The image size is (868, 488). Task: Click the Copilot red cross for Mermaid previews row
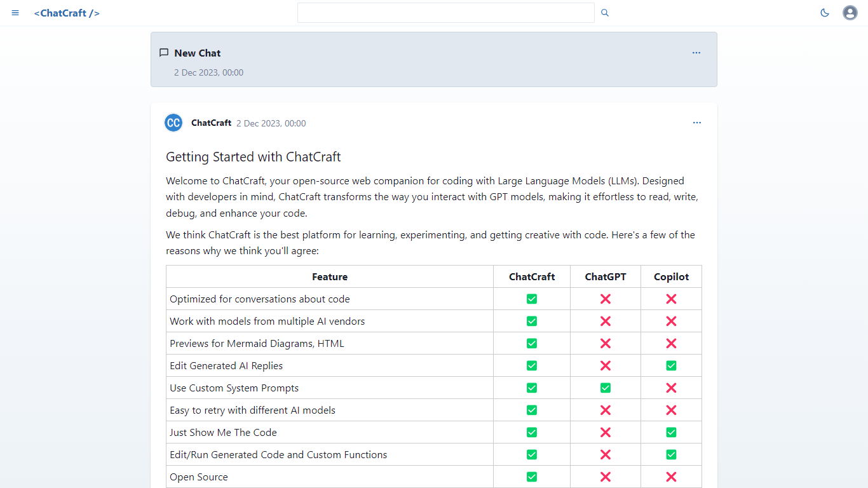click(x=671, y=343)
